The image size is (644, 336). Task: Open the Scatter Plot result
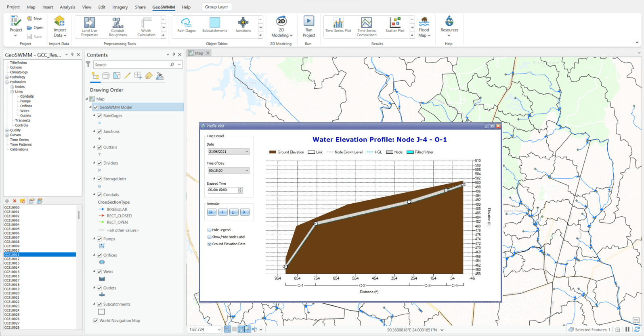pos(395,25)
